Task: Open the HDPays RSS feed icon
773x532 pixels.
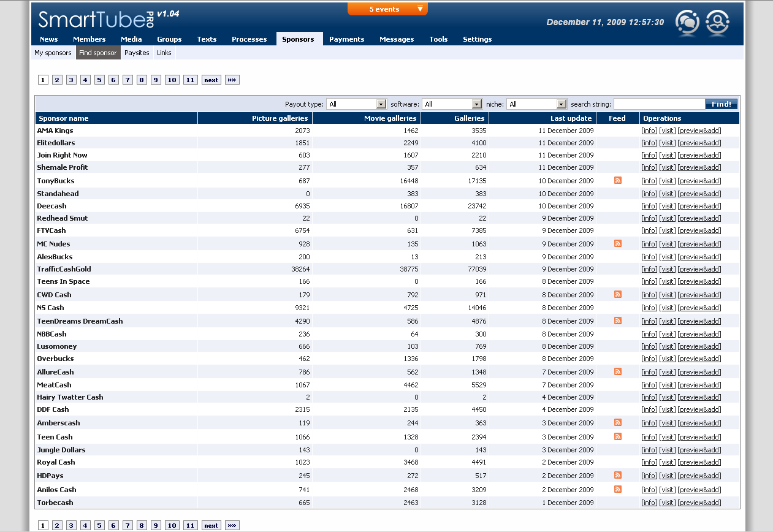Action: pos(618,475)
